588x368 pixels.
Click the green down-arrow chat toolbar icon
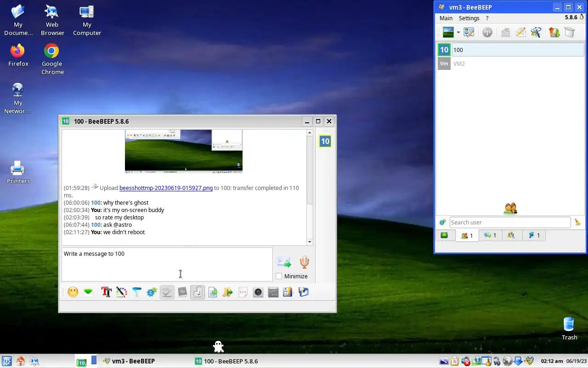[88, 292]
